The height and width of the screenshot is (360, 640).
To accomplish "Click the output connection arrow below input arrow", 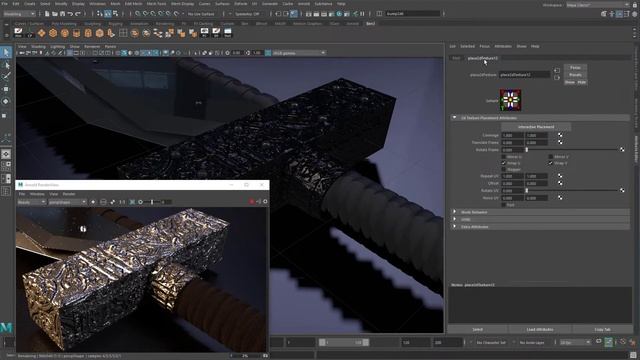I will pyautogui.click(x=557, y=78).
